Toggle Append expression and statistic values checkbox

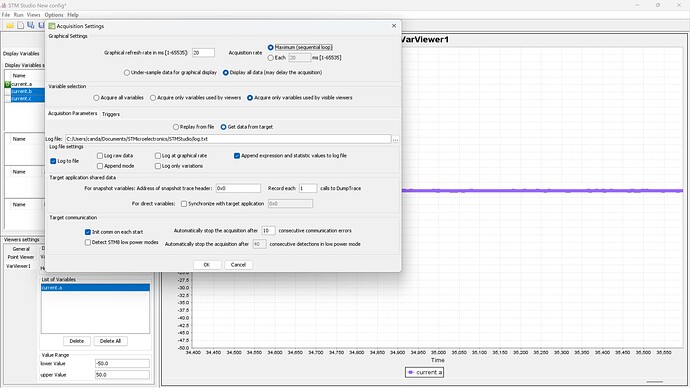click(237, 156)
